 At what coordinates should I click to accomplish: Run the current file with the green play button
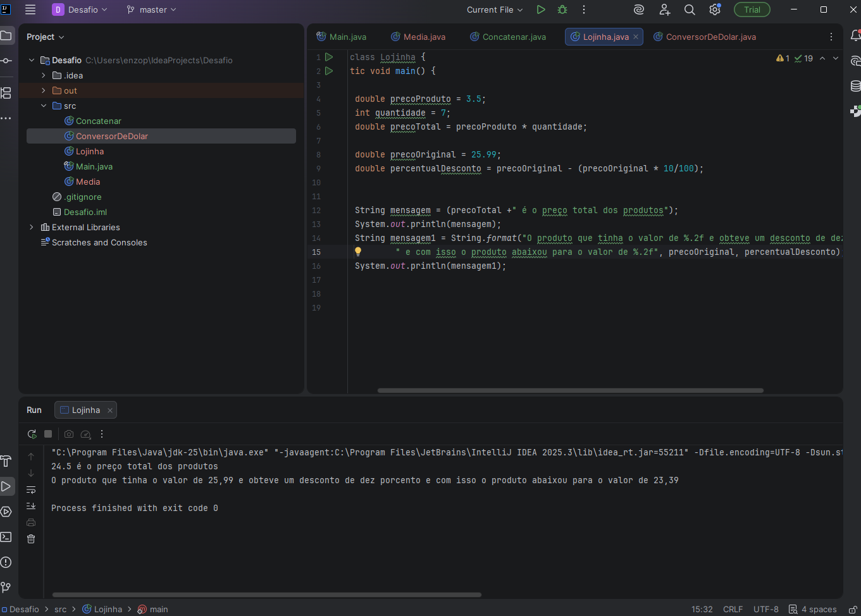click(541, 9)
